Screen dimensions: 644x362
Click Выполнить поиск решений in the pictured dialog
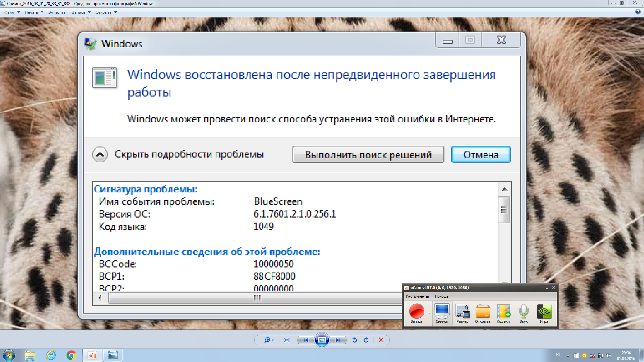368,155
